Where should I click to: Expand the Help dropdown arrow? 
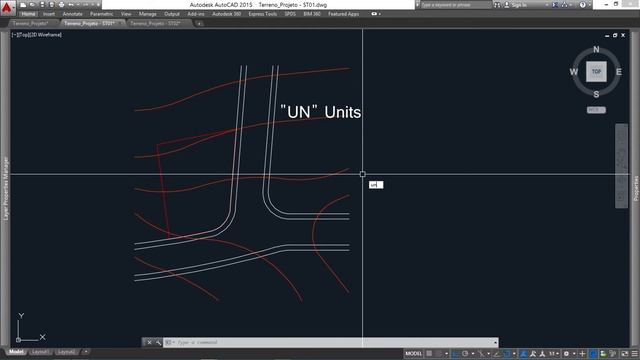tap(589, 5)
